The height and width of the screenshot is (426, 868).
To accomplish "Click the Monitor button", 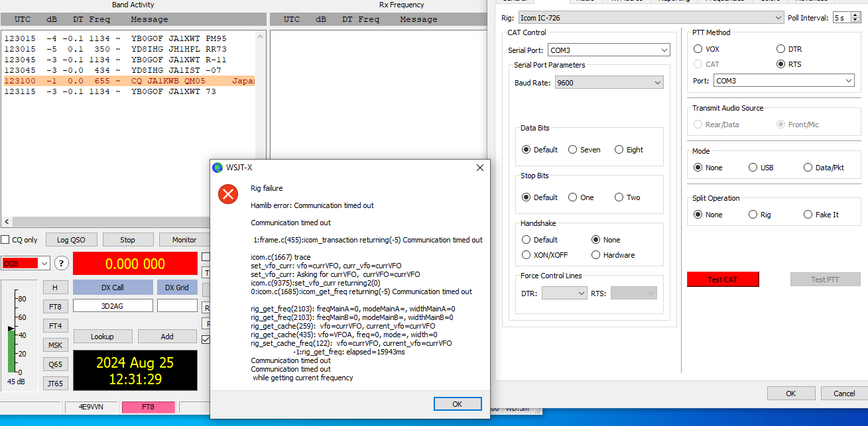I will 184,240.
